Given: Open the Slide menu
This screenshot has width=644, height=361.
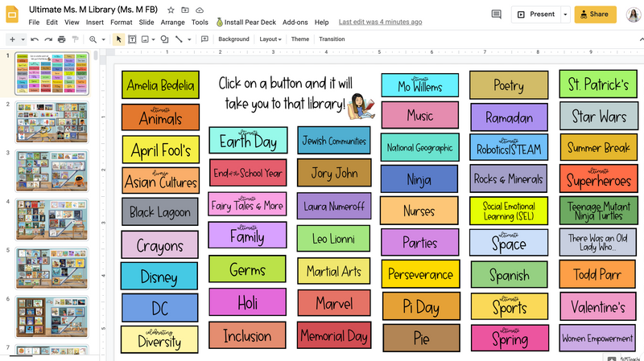Looking at the screenshot, I should pos(147,23).
